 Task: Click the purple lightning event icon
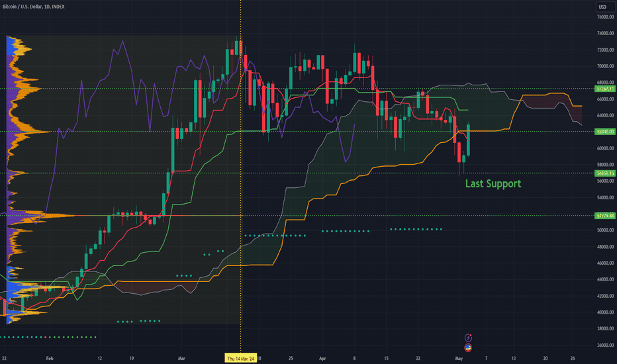[x=468, y=338]
